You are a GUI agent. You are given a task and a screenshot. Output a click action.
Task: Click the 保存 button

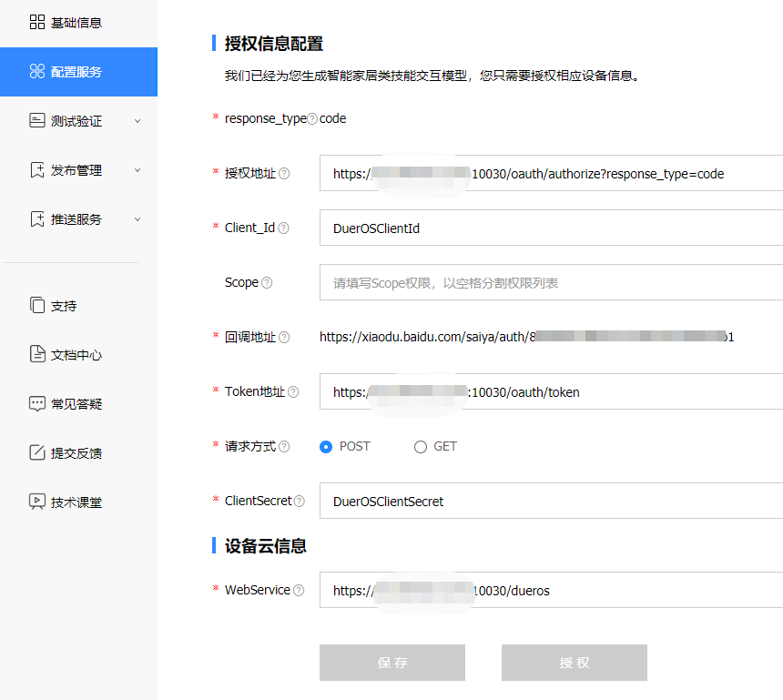coord(391,663)
